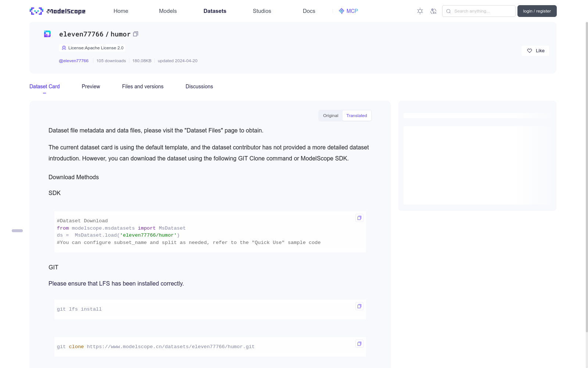Copy the git lfs install command
This screenshot has height=368, width=588.
359,306
